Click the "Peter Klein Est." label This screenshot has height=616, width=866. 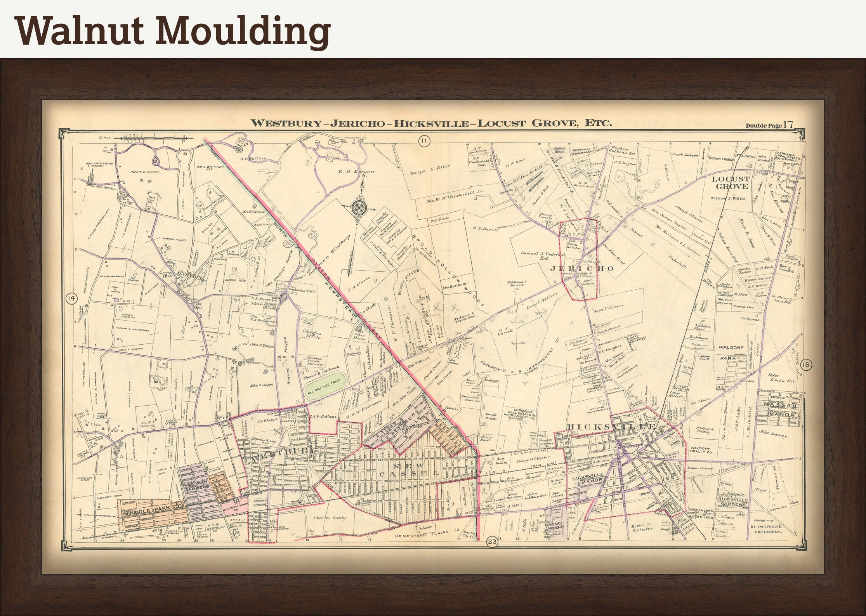click(x=782, y=378)
